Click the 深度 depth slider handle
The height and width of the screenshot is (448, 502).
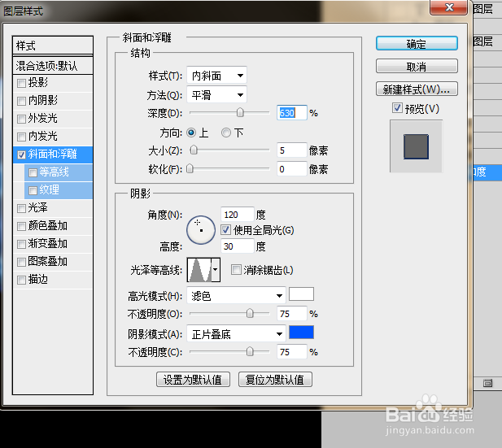240,113
